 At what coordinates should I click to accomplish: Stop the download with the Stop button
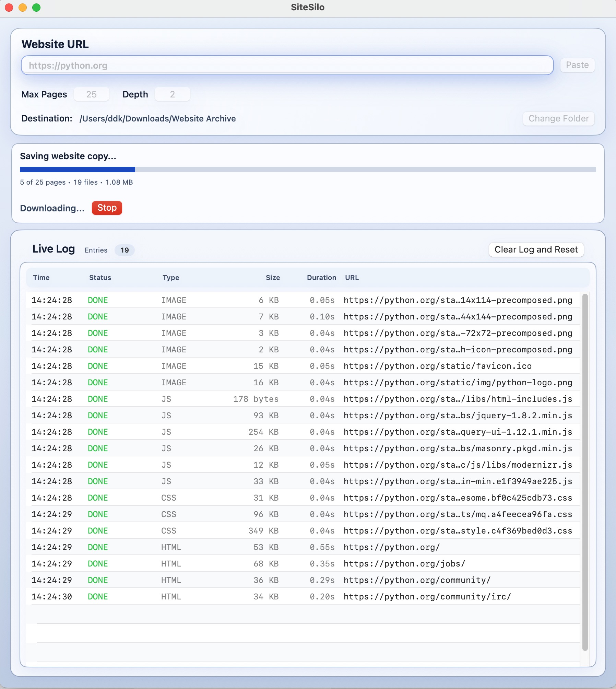pyautogui.click(x=107, y=208)
